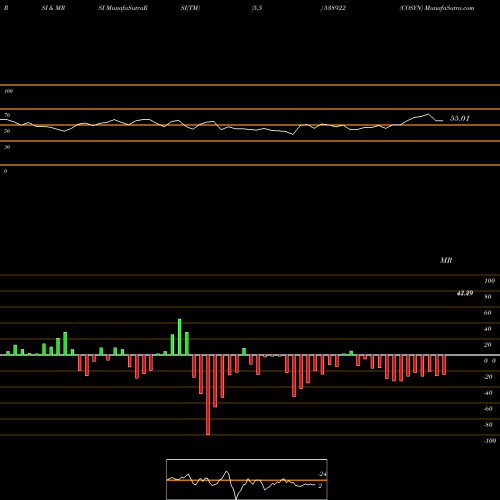Click the '538922' code in header
This screenshot has height=500, width=500.
pos(334,8)
